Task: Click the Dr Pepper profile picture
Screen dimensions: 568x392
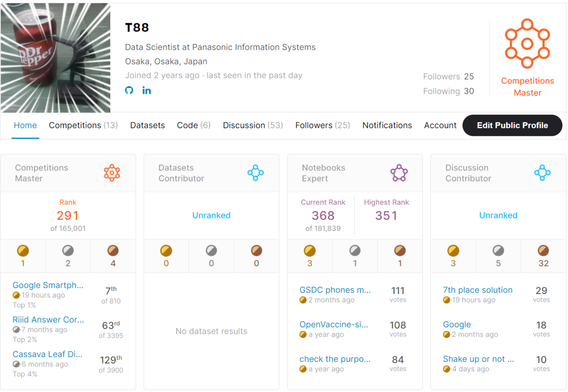Action: pyautogui.click(x=55, y=58)
